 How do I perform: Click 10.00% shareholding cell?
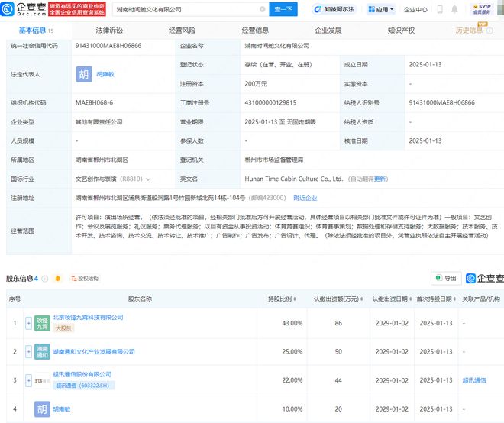tap(292, 409)
